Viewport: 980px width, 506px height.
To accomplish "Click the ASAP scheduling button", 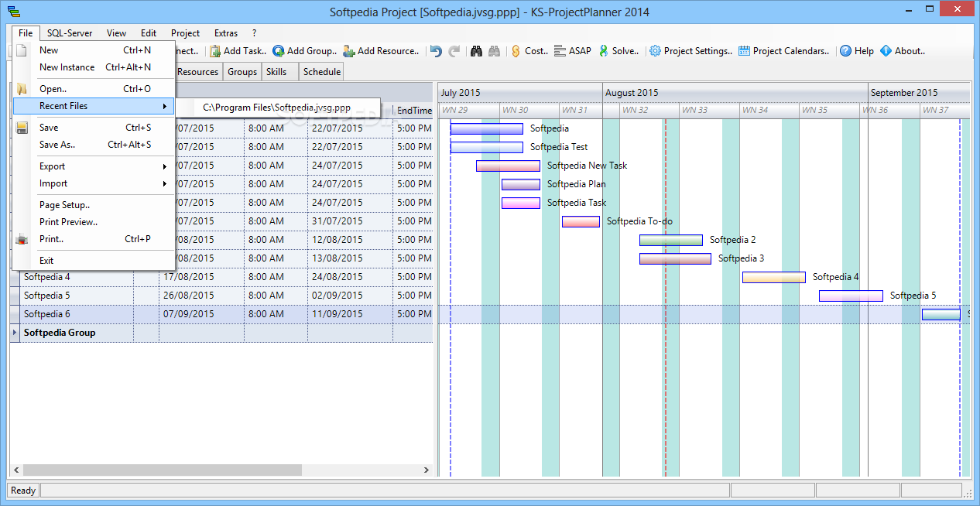I will tap(573, 51).
